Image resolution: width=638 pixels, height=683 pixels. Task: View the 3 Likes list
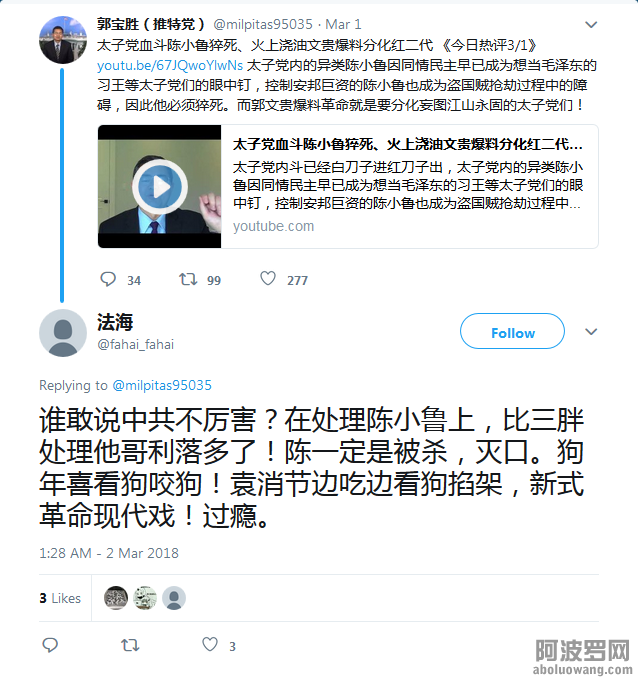[60, 598]
